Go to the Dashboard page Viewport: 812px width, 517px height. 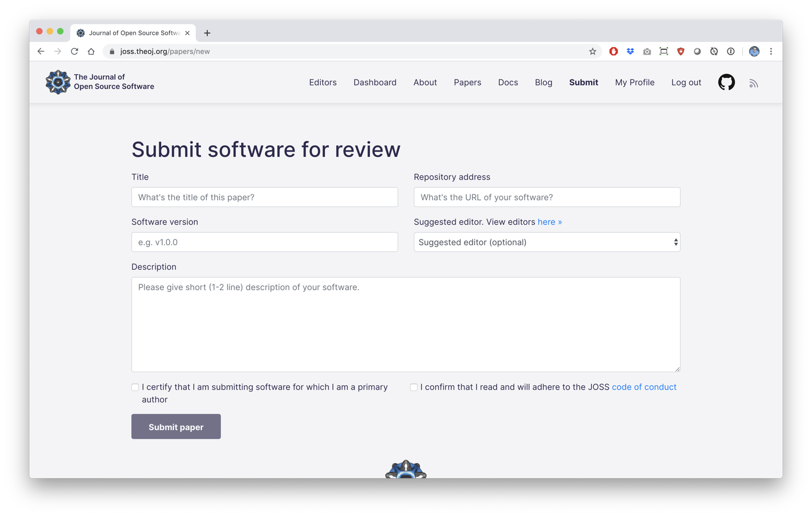(x=375, y=83)
